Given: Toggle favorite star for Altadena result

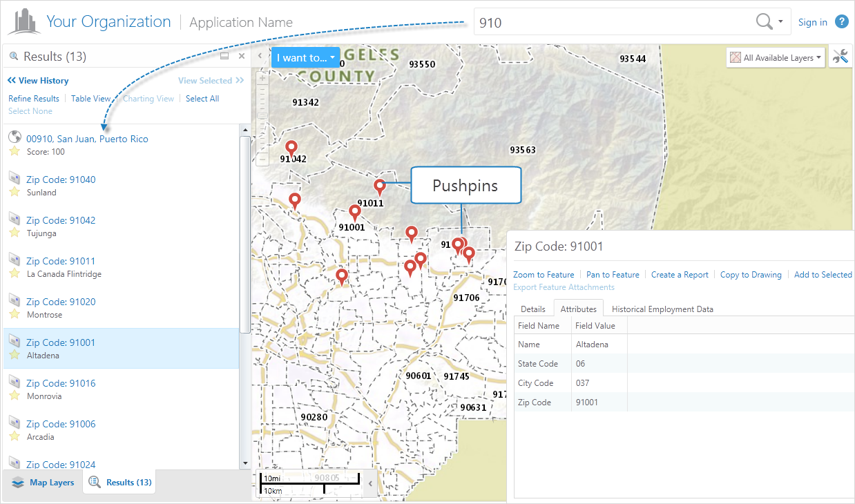Looking at the screenshot, I should point(15,355).
